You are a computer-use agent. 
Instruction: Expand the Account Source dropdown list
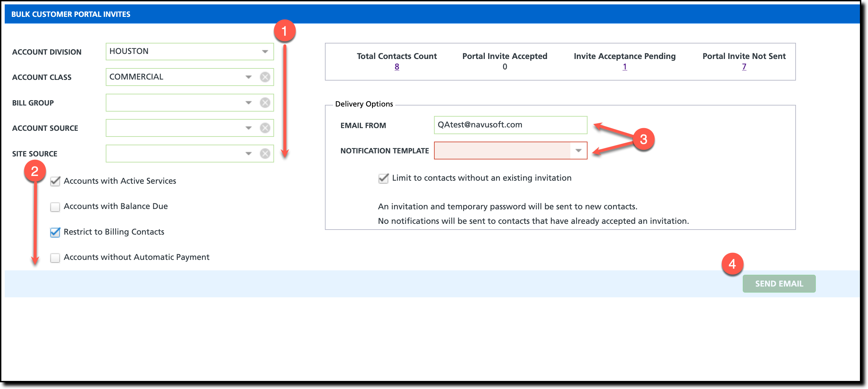[248, 128]
